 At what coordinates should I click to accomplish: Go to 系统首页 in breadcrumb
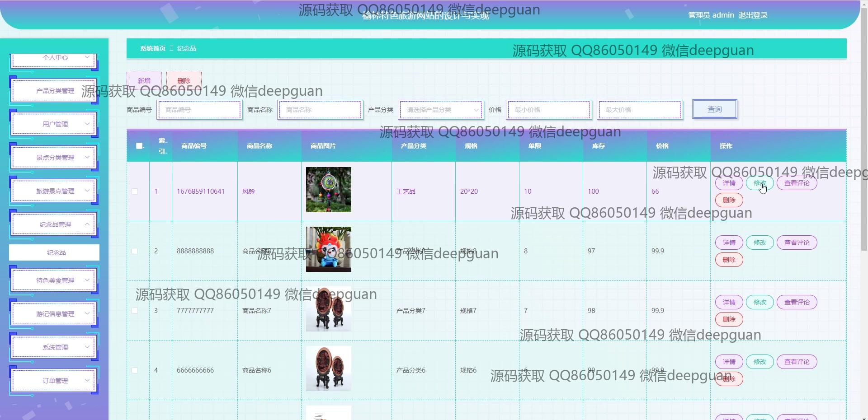click(x=153, y=48)
